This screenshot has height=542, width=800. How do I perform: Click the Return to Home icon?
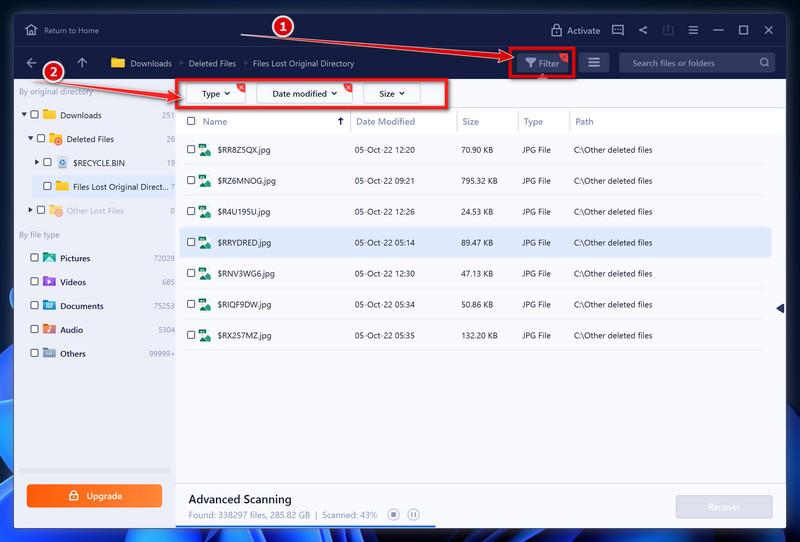(31, 30)
